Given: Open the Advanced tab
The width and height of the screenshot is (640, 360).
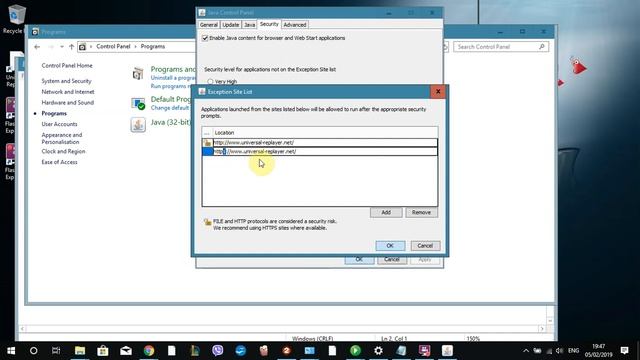Looking at the screenshot, I should 295,25.
